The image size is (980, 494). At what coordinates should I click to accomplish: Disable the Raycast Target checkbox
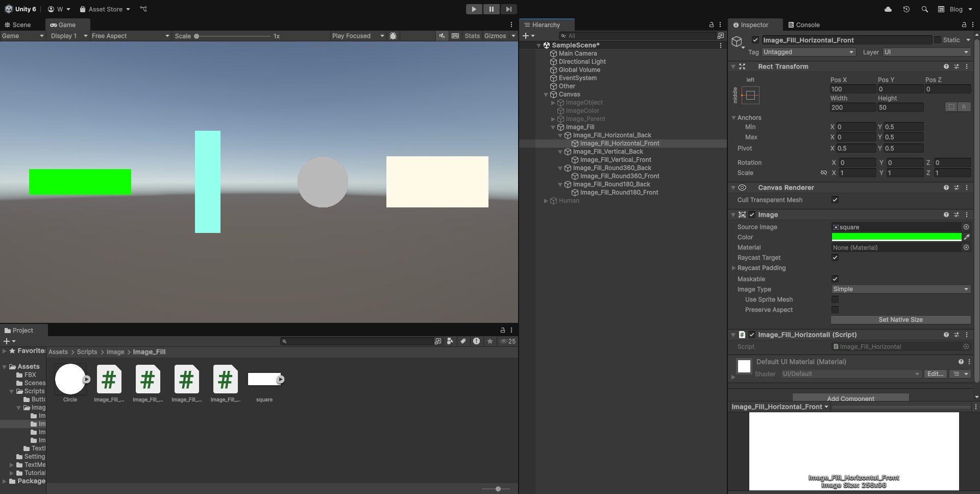pos(835,258)
